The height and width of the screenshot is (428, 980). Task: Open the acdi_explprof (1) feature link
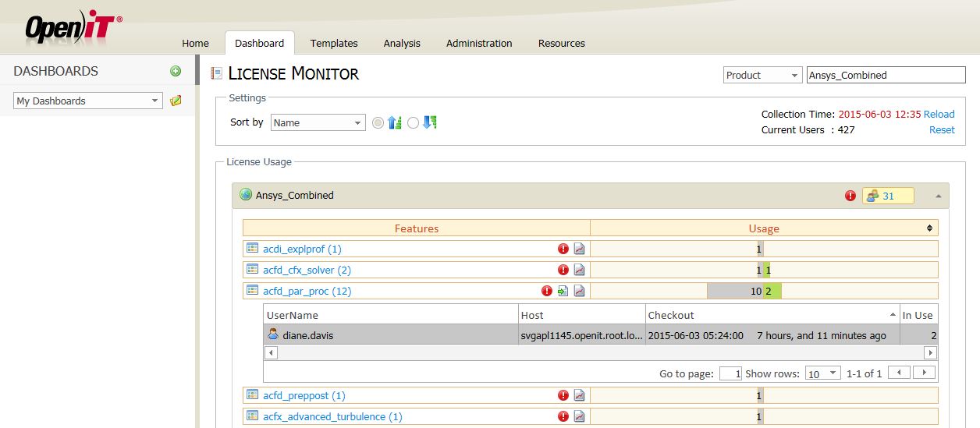tap(302, 249)
